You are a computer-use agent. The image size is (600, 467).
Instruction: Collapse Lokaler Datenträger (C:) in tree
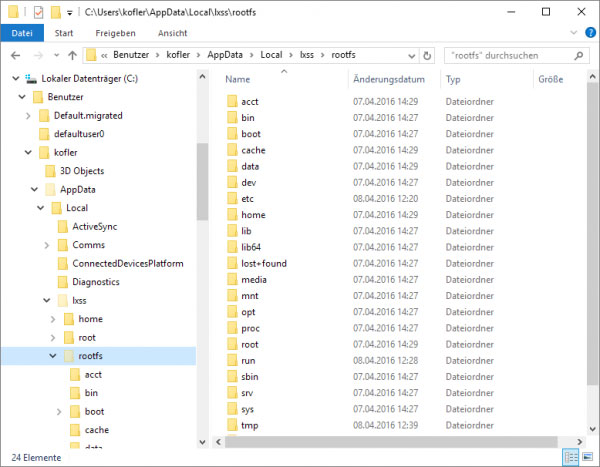click(x=16, y=78)
